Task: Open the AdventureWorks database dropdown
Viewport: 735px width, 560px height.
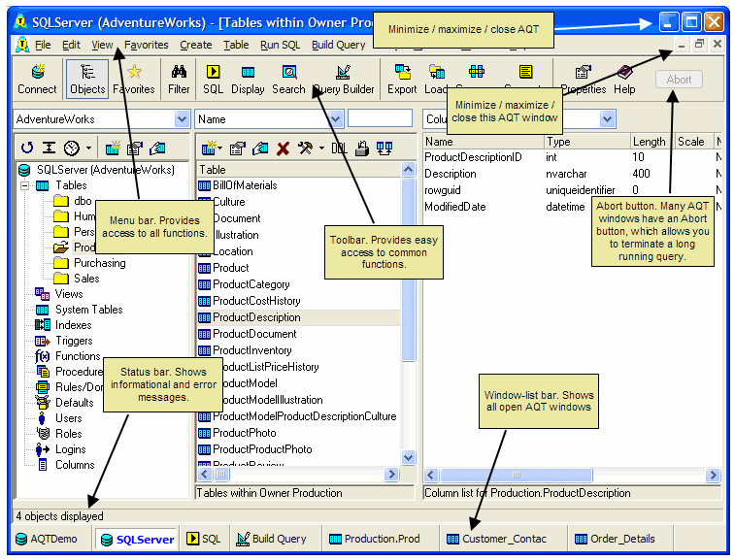Action: click(182, 119)
